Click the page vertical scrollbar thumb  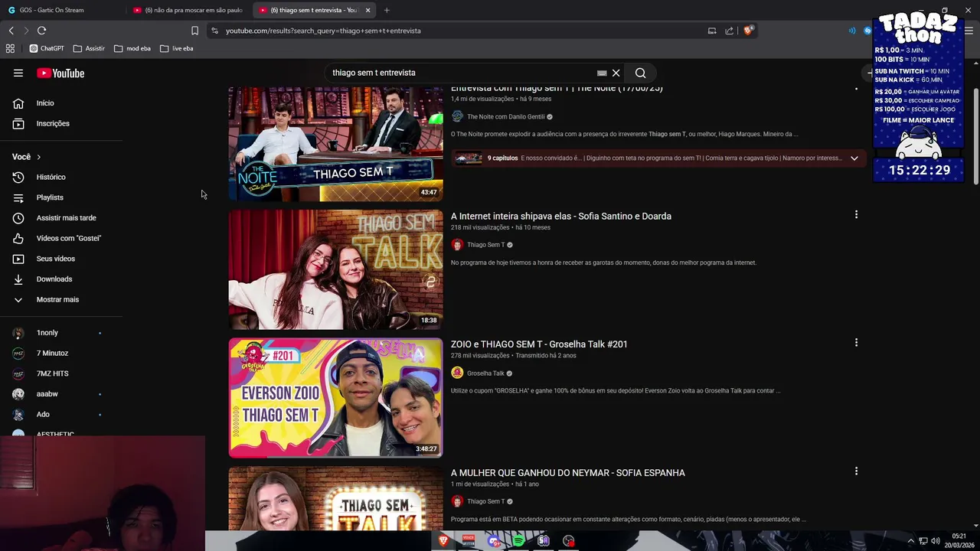[975, 136]
